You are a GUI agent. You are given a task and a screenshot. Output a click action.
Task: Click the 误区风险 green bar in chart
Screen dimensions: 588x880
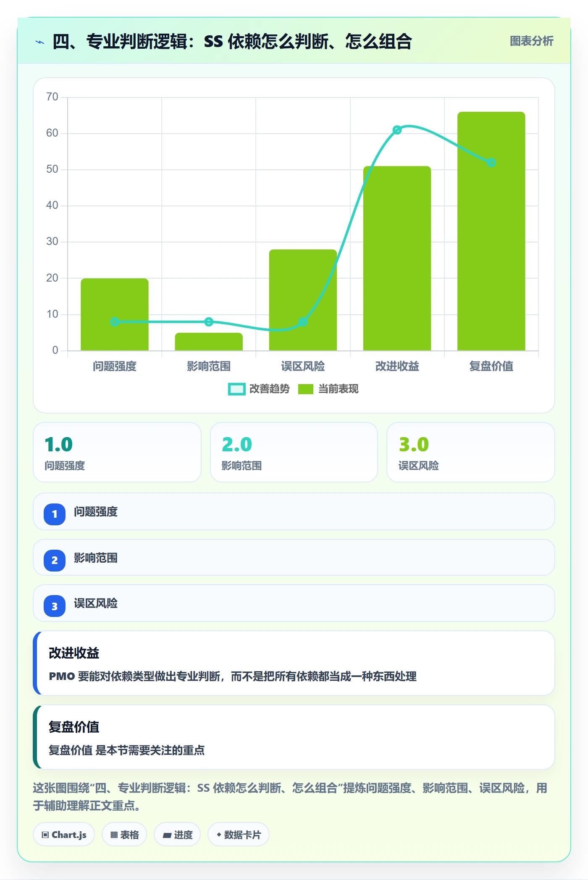click(x=303, y=300)
